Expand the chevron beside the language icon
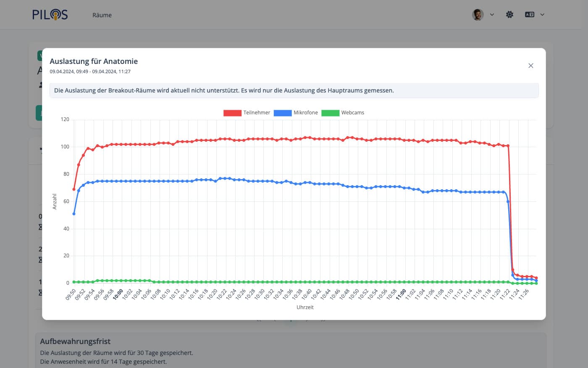Viewport: 588px width, 368px height. 542,15
